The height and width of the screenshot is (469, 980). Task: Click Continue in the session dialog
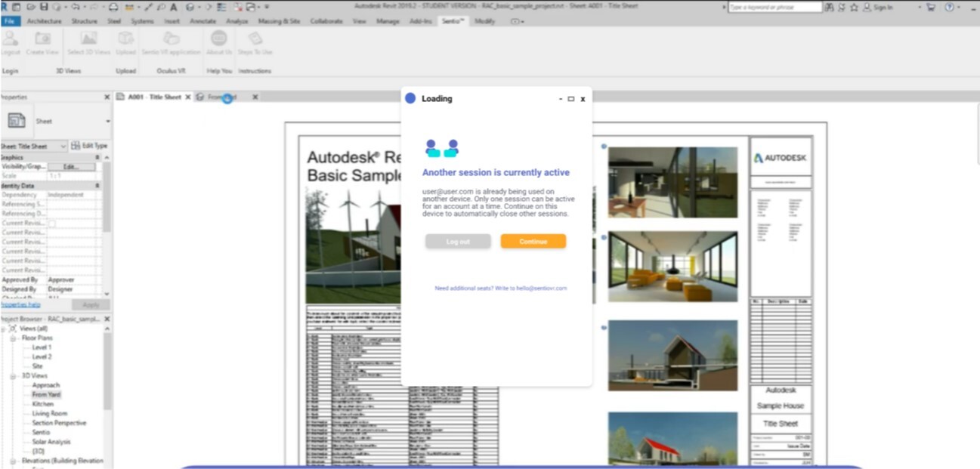click(533, 241)
